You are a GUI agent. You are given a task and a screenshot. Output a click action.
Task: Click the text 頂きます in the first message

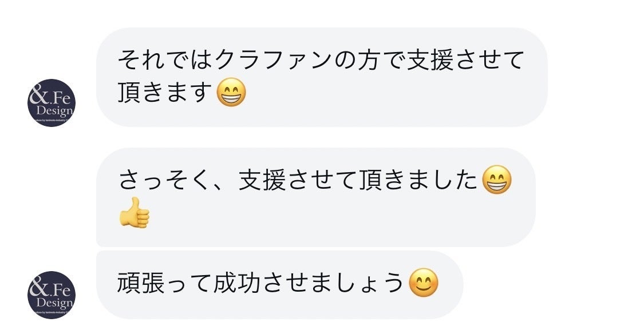tap(165, 93)
